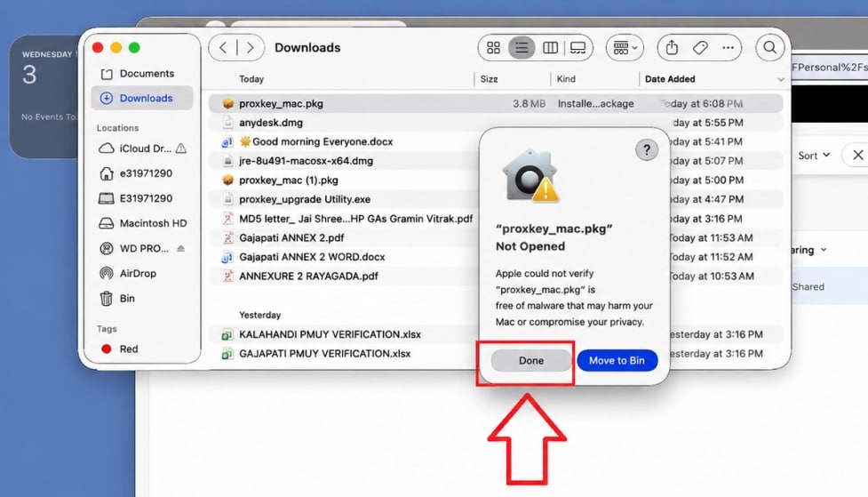Open AirDrop in the sidebar
Screen dimensions: 868x497
[138, 273]
